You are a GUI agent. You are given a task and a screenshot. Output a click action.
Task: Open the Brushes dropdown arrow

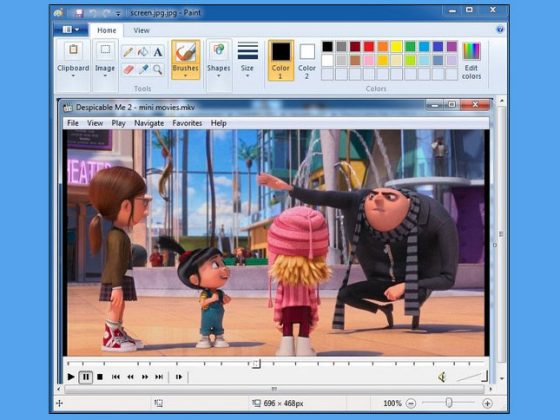coord(185,76)
